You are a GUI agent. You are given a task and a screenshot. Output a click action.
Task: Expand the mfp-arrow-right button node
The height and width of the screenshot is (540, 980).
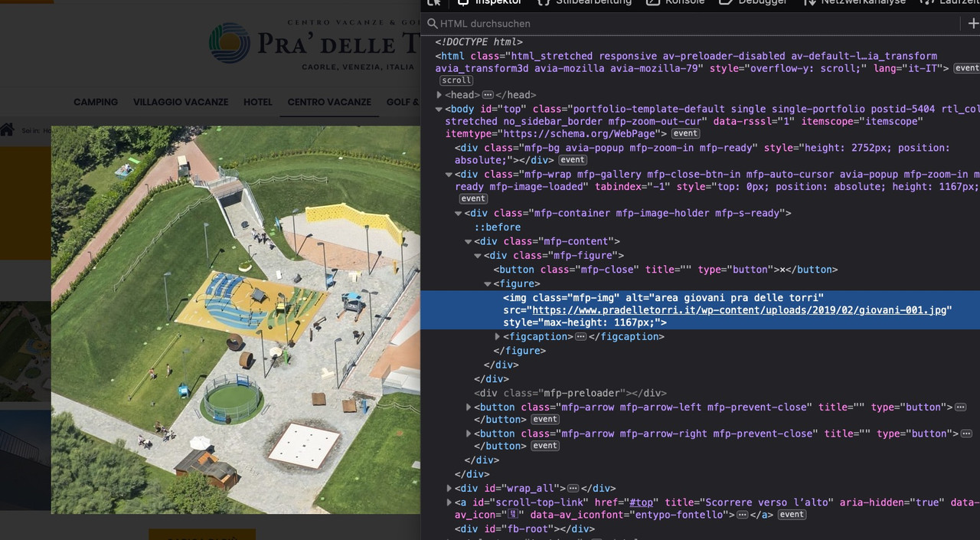click(469, 434)
